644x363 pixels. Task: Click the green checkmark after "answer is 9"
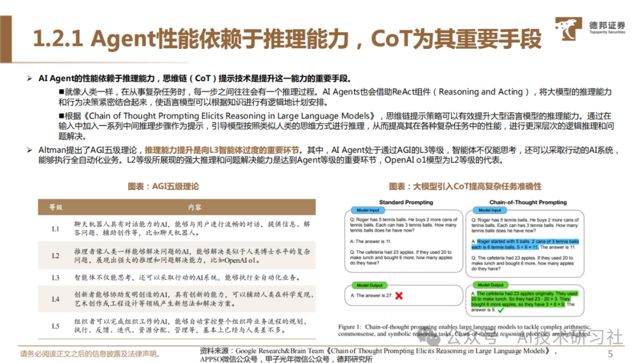(501, 310)
